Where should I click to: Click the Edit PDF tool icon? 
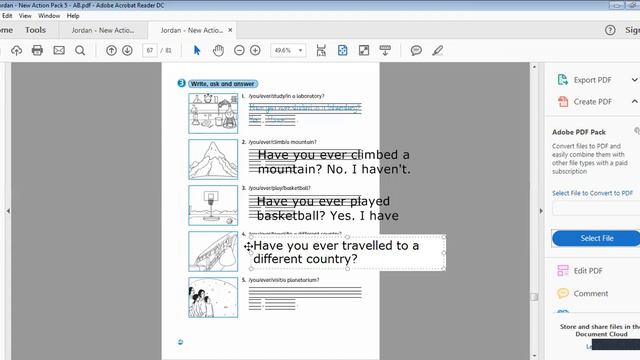[x=563, y=270]
